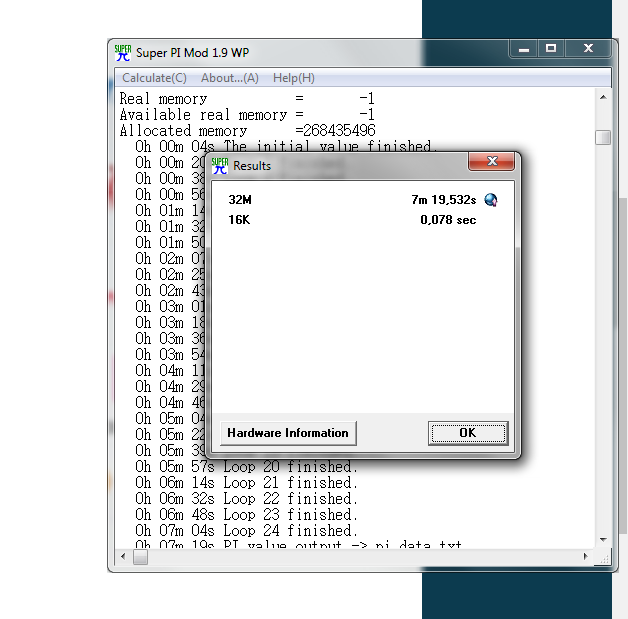Open the Help(H) menu
This screenshot has height=619, width=628.
coord(294,78)
